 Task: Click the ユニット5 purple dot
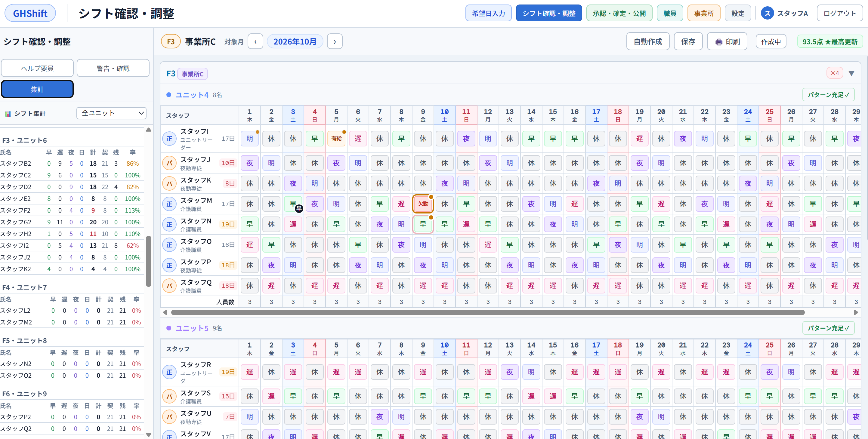pyautogui.click(x=169, y=328)
